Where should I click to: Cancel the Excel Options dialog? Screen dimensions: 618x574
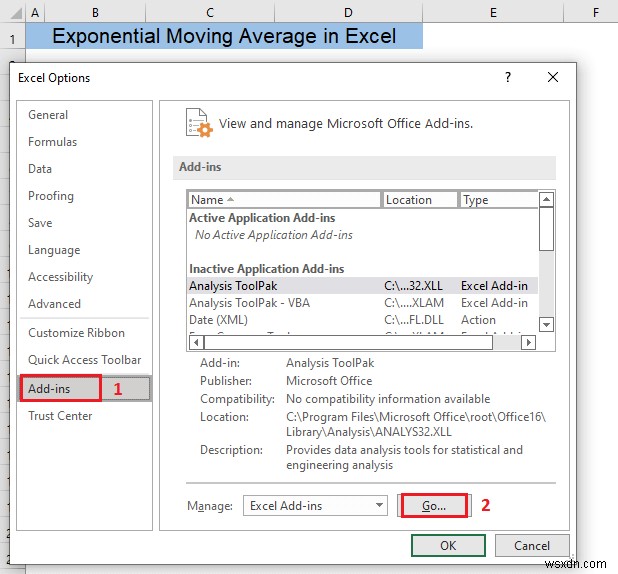pos(532,546)
